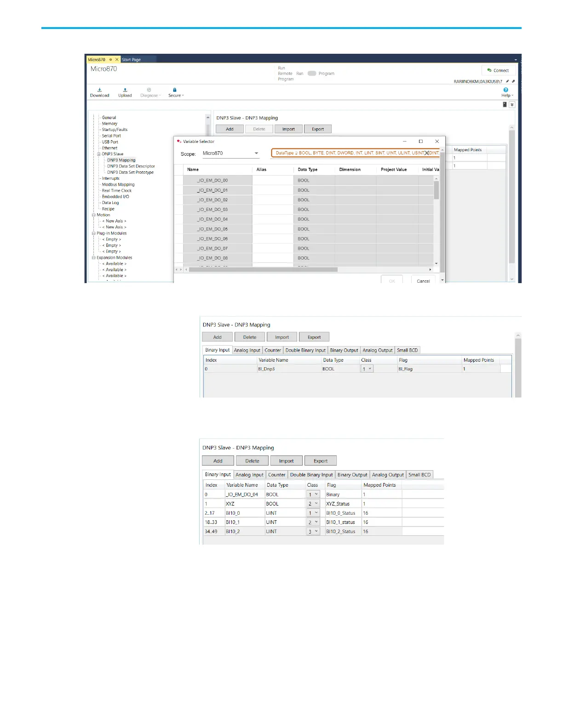Click Export in the bottom DNP3 Mapping panel

[321, 461]
